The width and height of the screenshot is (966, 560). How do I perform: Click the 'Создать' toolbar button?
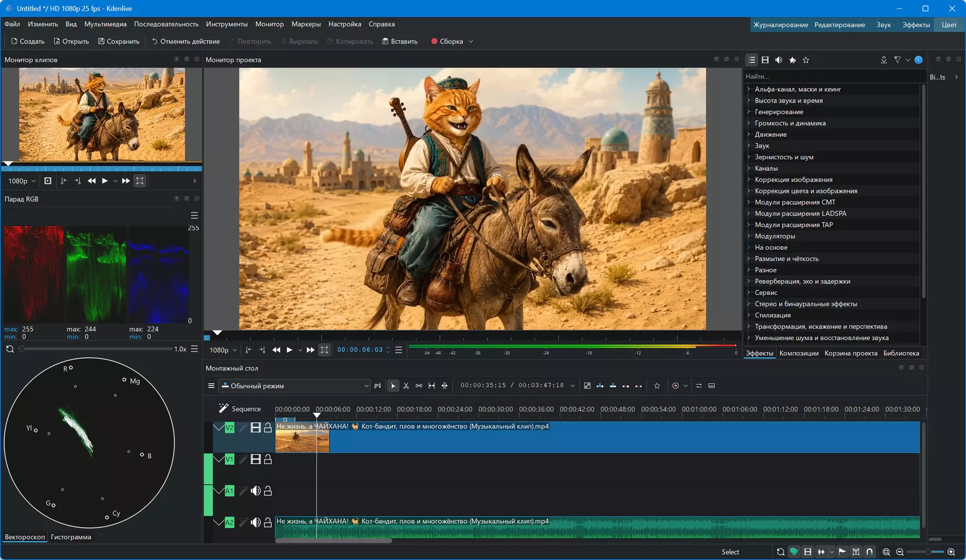pyautogui.click(x=27, y=41)
